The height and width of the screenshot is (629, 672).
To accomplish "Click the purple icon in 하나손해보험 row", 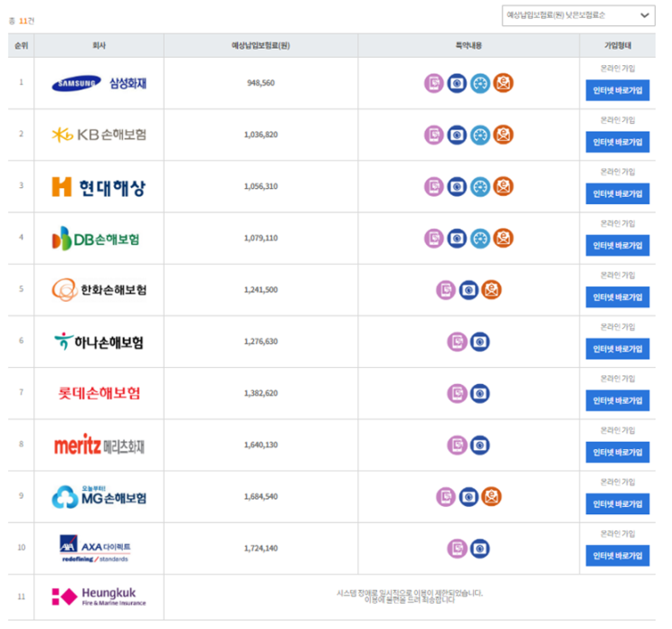I will [458, 342].
